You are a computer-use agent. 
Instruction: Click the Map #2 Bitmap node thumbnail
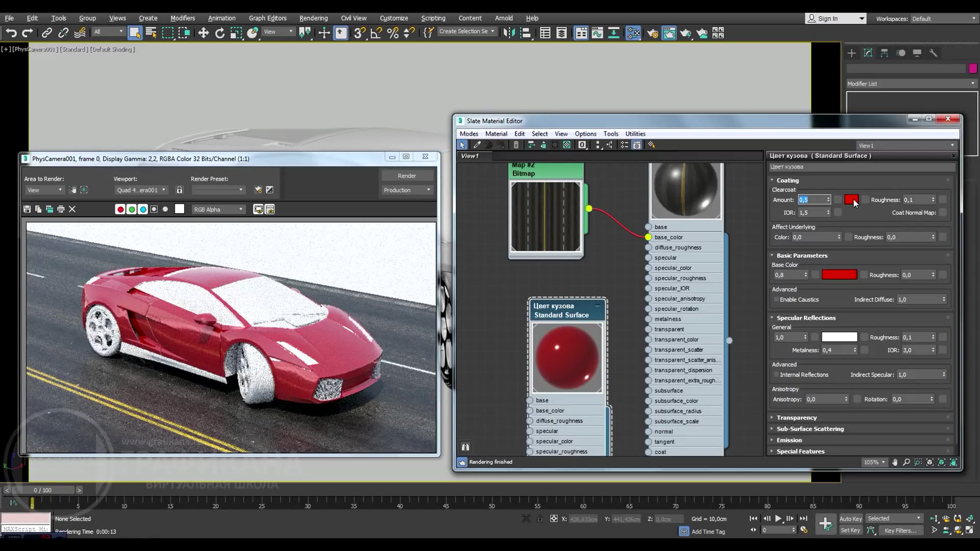pos(546,216)
